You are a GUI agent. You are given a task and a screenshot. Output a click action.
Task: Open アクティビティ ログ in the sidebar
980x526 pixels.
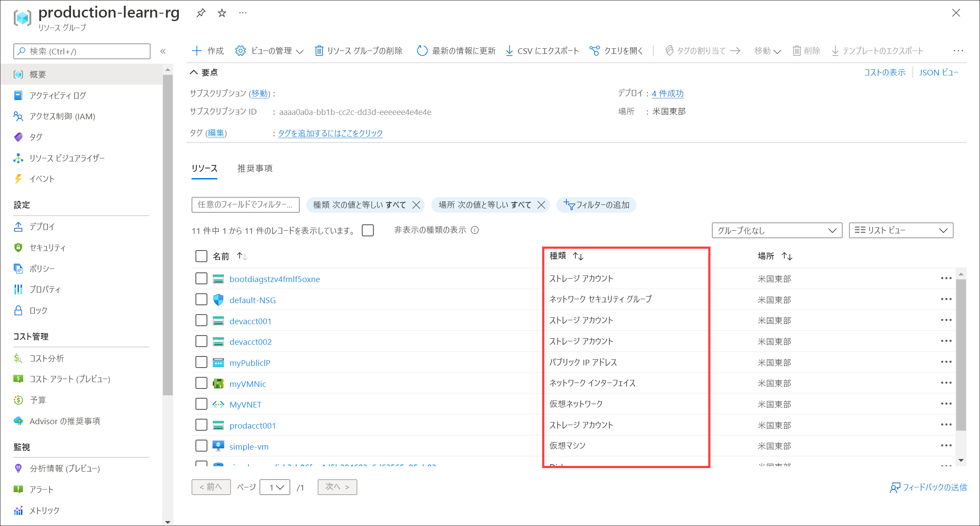coord(58,95)
